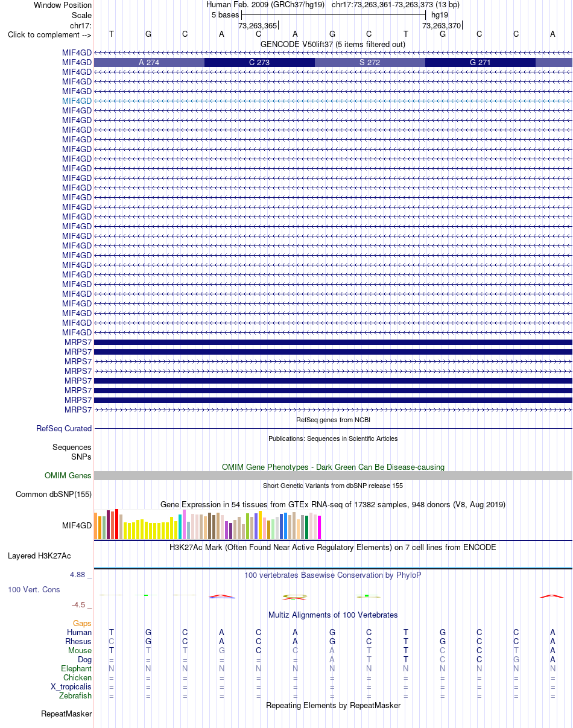
Task: Click the chr17:73,263,361-73,263,373 position text
Action: pyautogui.click(x=395, y=5)
